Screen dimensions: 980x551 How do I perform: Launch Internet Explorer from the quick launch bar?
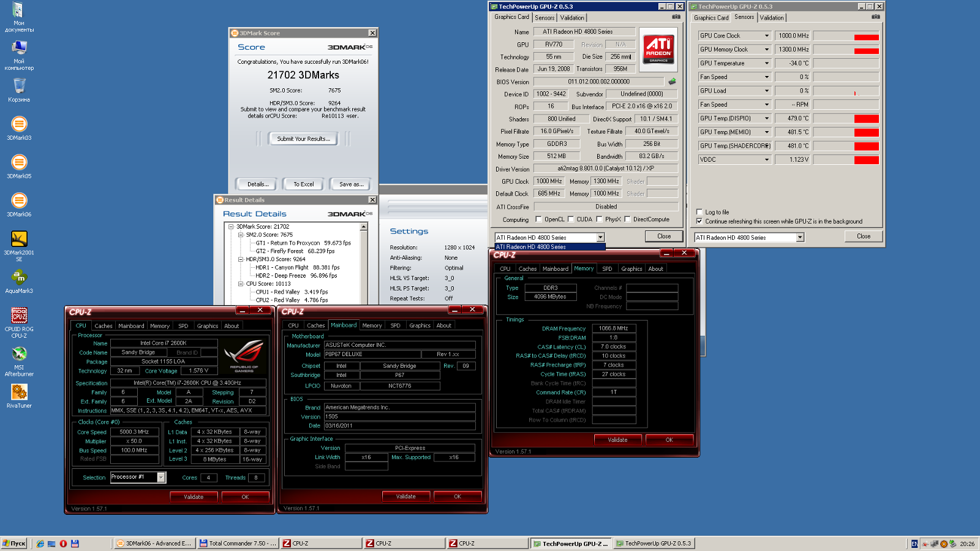click(x=40, y=544)
